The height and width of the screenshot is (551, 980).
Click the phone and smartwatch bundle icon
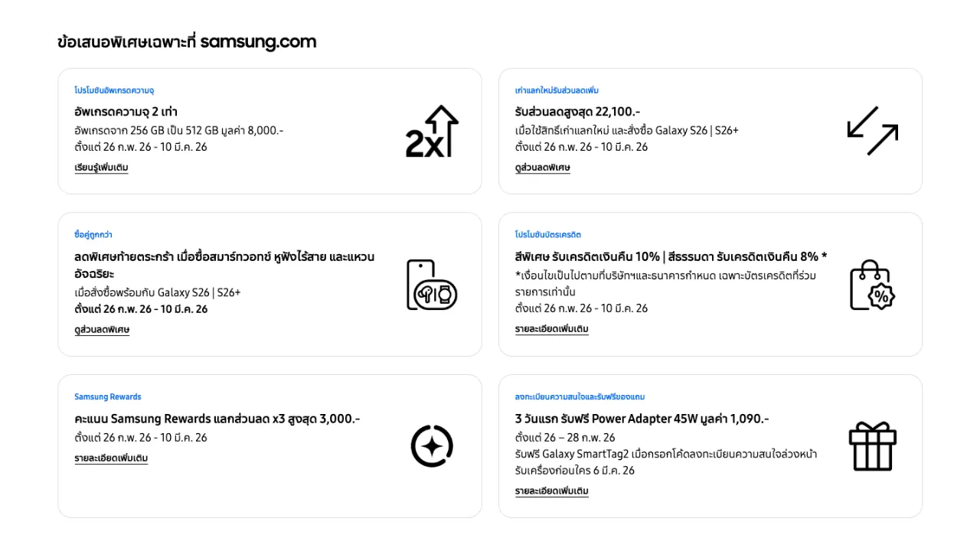click(431, 285)
